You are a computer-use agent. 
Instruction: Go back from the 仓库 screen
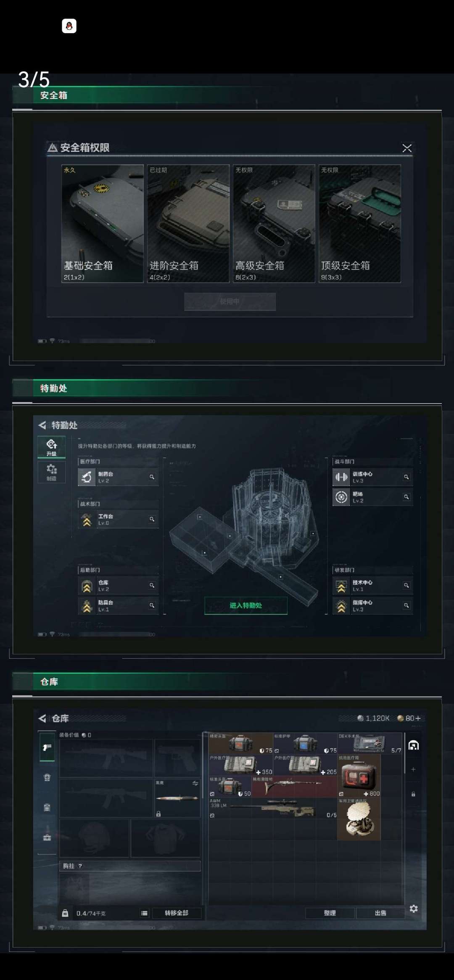pyautogui.click(x=42, y=718)
